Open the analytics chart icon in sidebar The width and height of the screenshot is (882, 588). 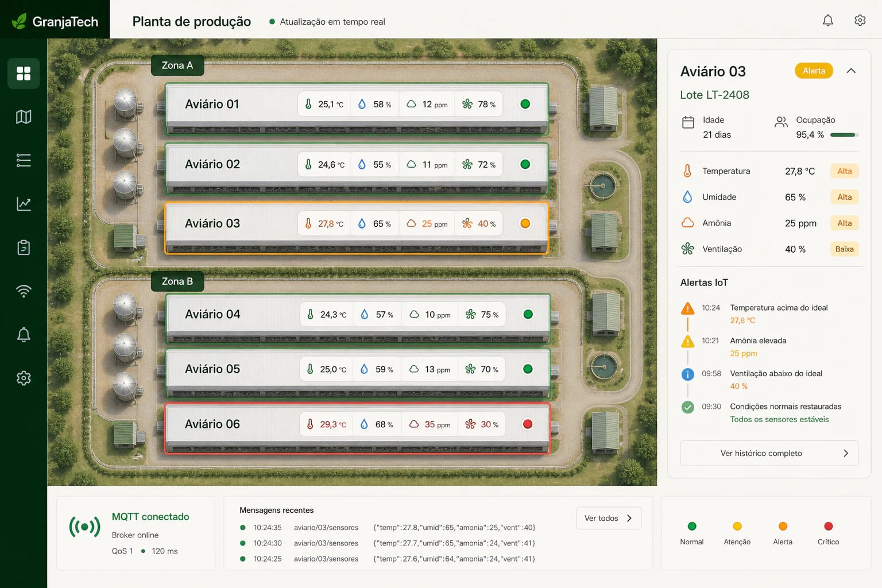pos(24,204)
